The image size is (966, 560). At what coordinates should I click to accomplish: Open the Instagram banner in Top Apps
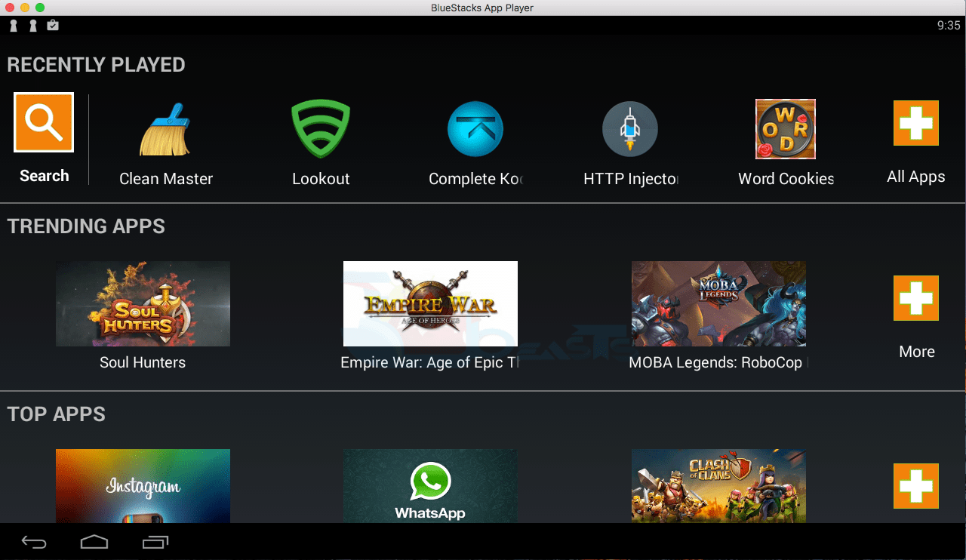click(143, 486)
